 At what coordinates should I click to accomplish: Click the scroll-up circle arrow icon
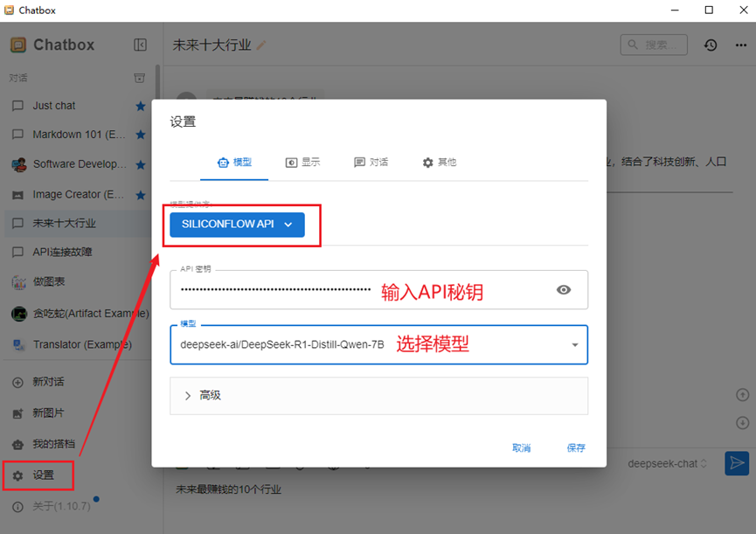click(x=743, y=395)
